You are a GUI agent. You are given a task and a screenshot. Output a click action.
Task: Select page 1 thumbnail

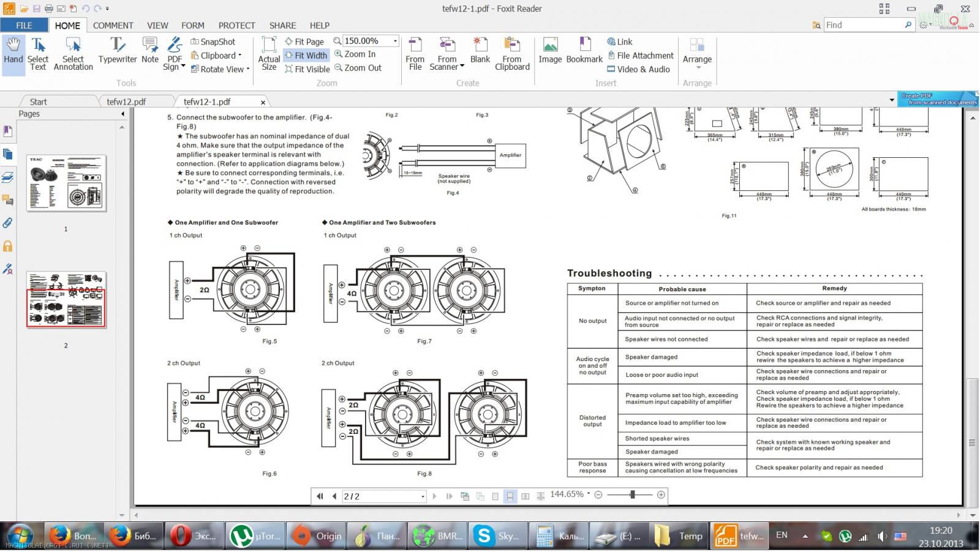point(66,183)
